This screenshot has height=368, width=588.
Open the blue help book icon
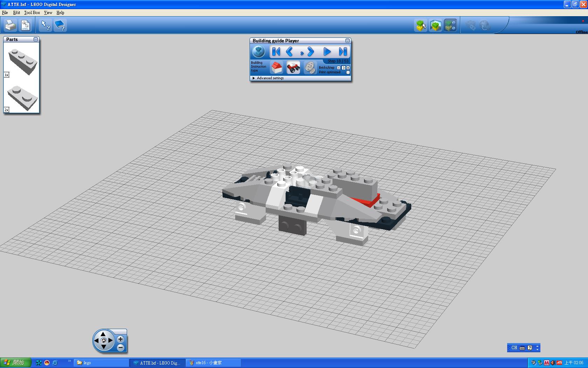pyautogui.click(x=60, y=25)
